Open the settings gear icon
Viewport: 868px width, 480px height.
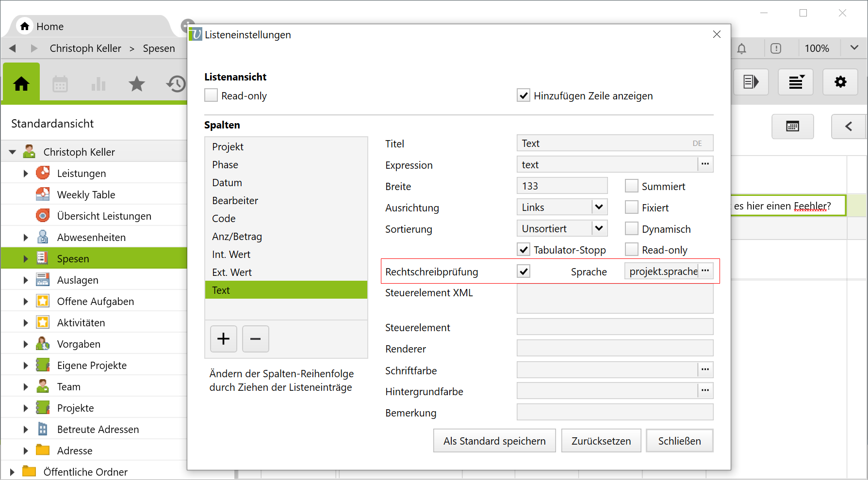pyautogui.click(x=840, y=82)
